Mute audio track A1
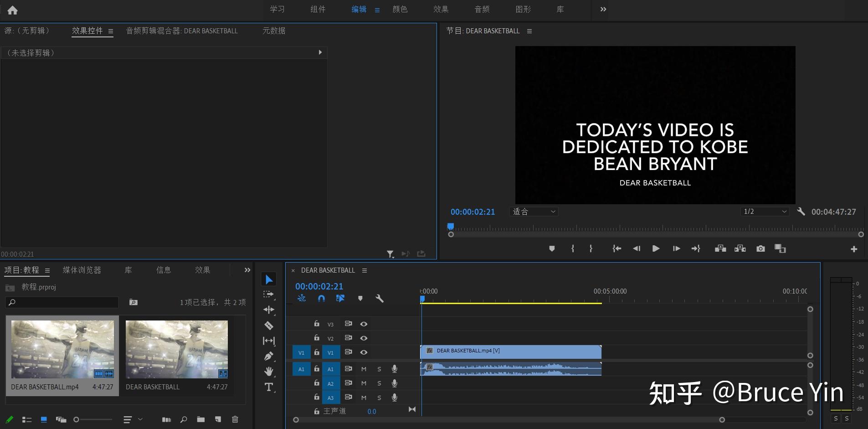Viewport: 868px width, 429px height. 364,369
